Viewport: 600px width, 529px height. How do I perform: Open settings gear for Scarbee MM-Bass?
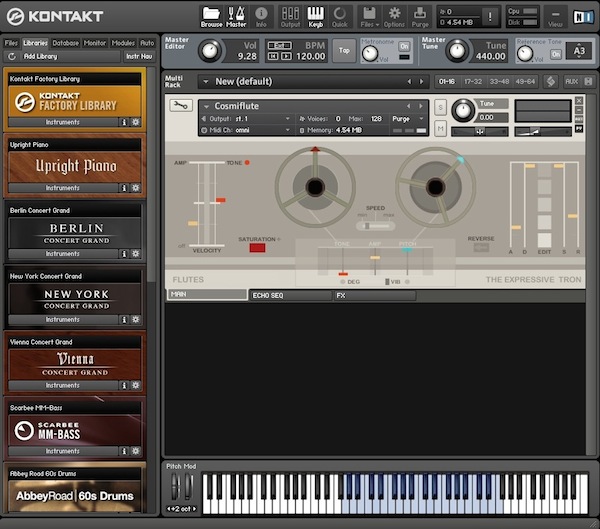click(x=135, y=451)
